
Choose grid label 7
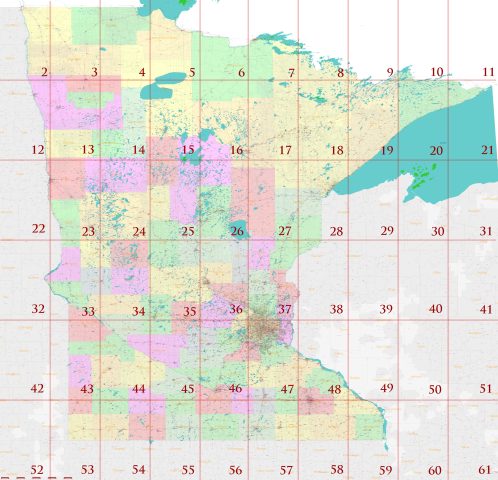(x=292, y=73)
